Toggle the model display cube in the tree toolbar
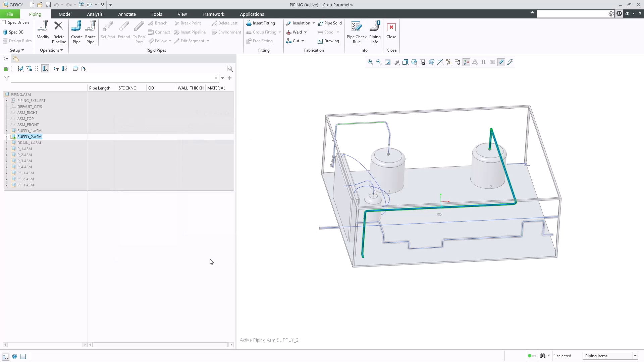This screenshot has width=644, height=362. pos(6,69)
